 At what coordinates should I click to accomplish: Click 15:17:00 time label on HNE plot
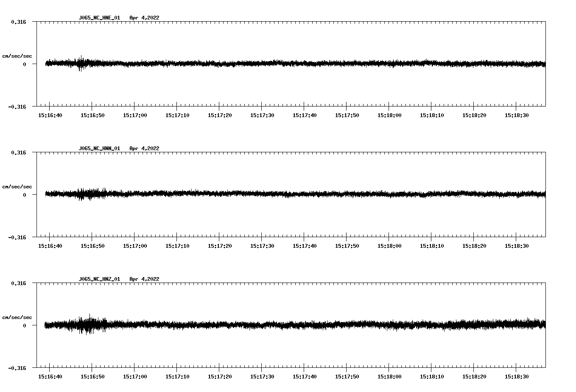135,115
